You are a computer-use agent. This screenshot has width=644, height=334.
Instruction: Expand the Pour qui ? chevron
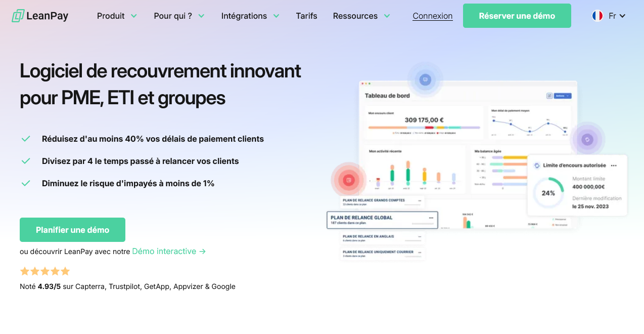point(201,16)
